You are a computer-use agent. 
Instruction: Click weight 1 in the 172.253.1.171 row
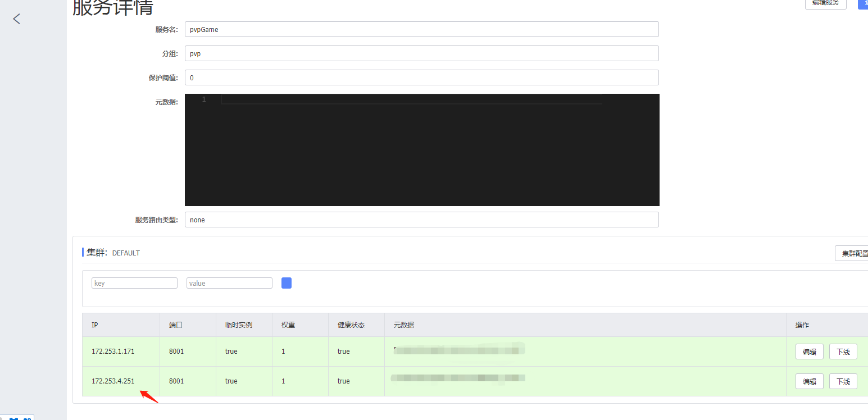(x=283, y=351)
